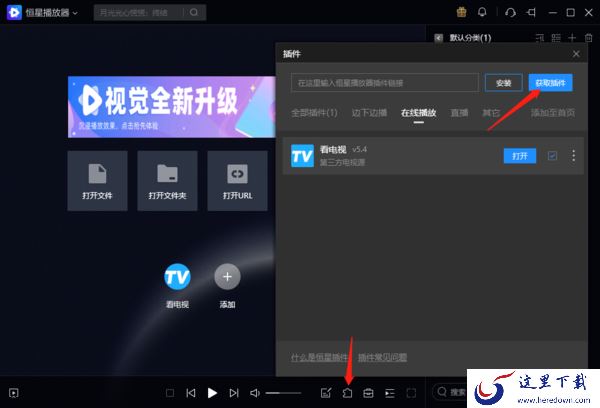Click the playlist trash delete icon
Image resolution: width=600 pixels, height=408 pixels.
589,38
